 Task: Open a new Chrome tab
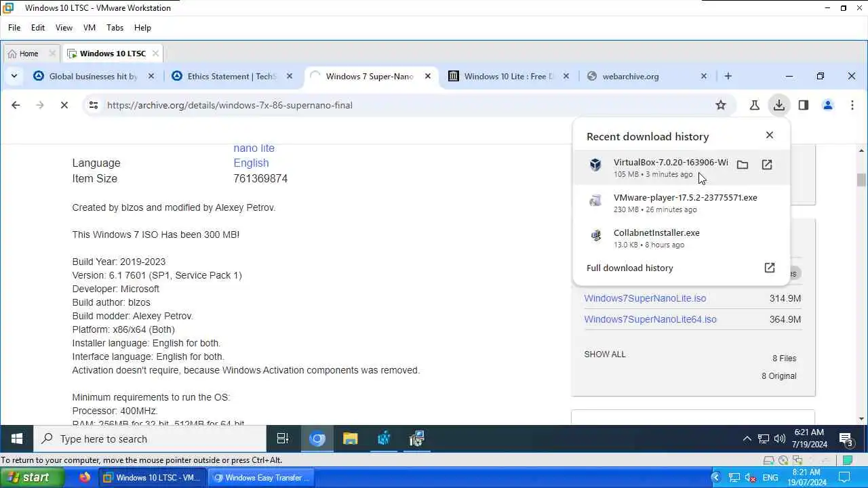point(728,76)
